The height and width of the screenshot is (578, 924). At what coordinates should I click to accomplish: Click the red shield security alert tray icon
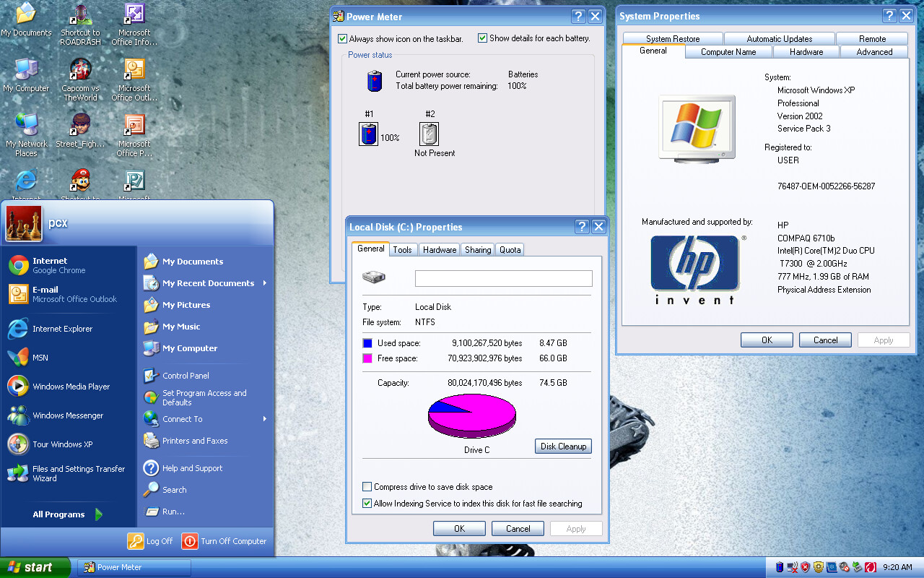pyautogui.click(x=806, y=567)
